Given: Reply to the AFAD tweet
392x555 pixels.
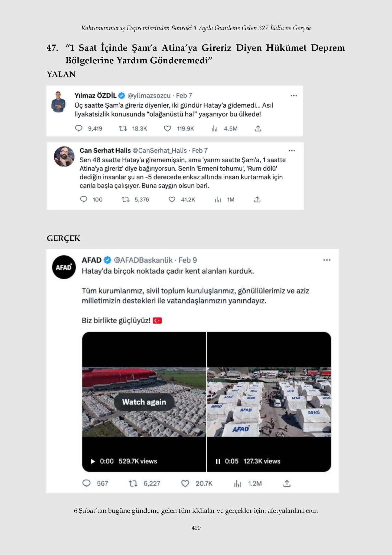Looking at the screenshot, I should (86, 483).
